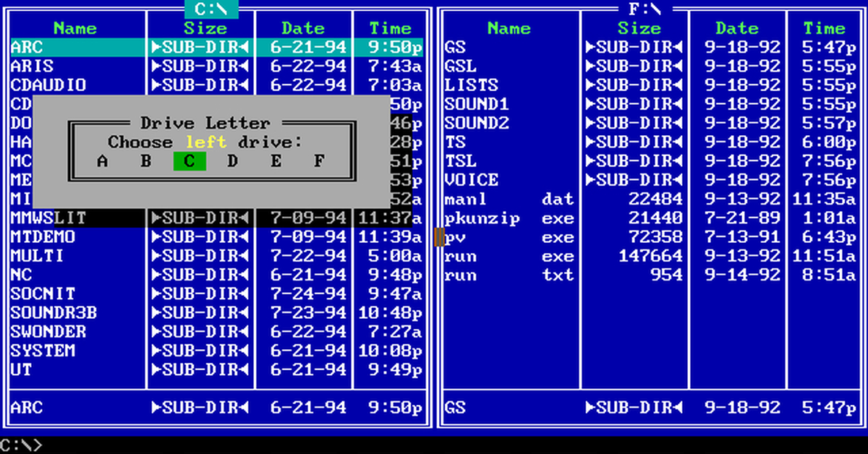868x454 pixels.
Task: Switch left panel to drive F
Action: (x=319, y=161)
